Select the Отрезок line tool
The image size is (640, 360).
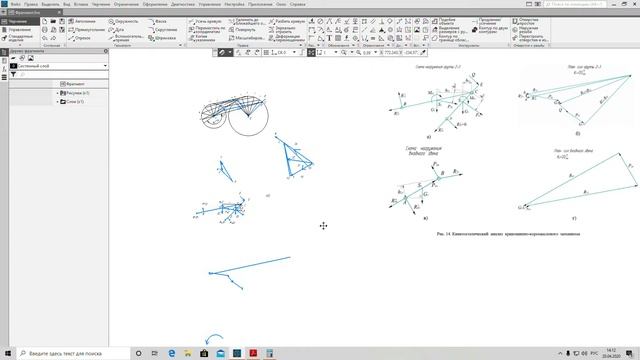point(80,38)
